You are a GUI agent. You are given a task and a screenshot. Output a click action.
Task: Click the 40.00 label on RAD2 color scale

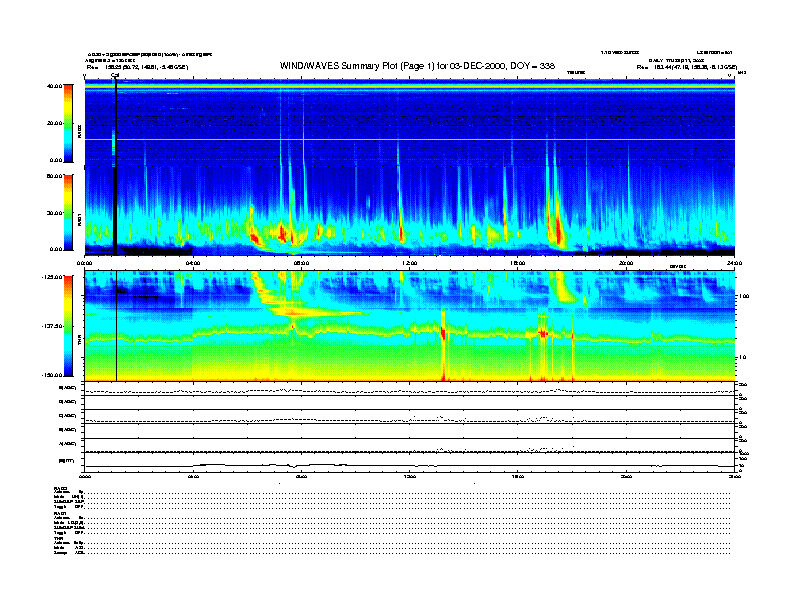pos(54,86)
